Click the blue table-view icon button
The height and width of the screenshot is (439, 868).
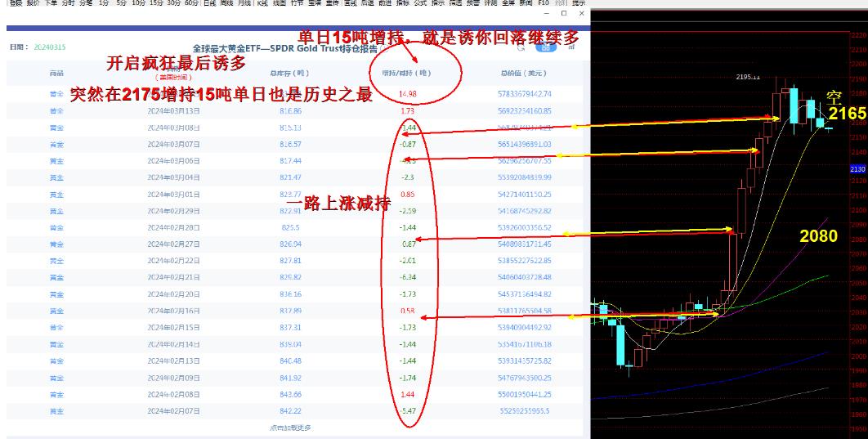click(545, 47)
